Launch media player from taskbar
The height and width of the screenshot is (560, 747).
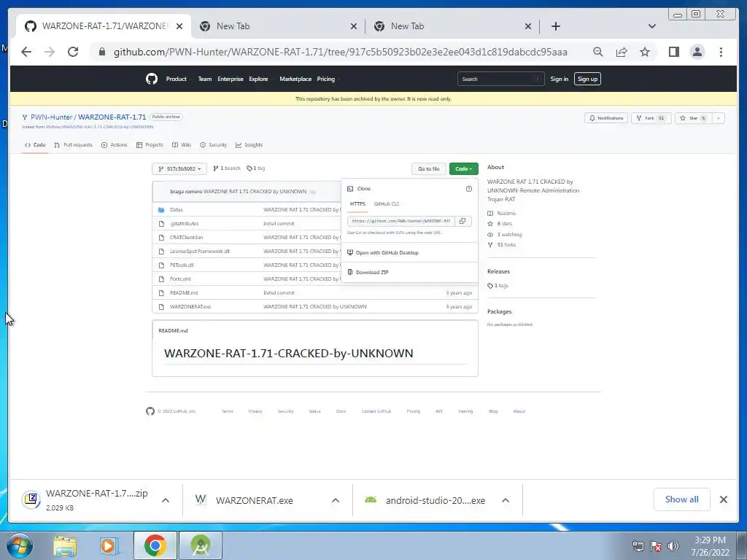(x=109, y=545)
